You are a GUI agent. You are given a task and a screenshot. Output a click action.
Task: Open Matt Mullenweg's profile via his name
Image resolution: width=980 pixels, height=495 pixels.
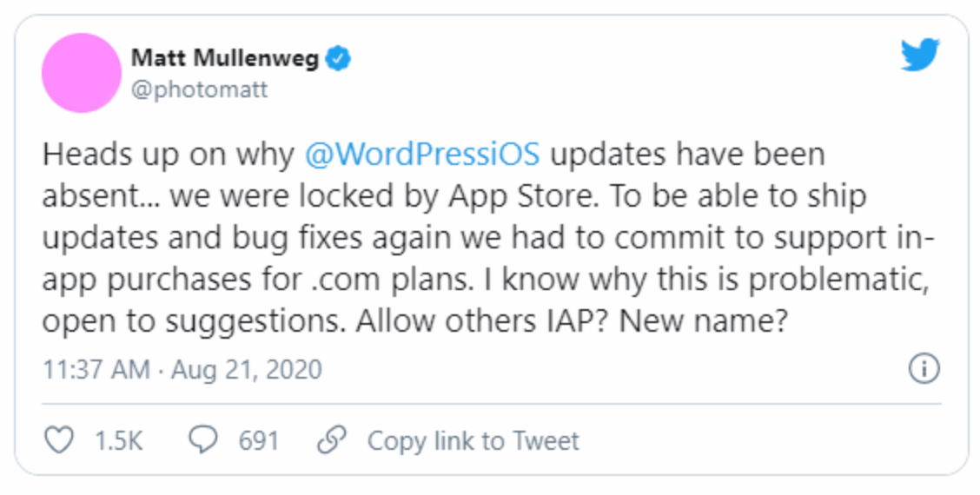coord(225,59)
